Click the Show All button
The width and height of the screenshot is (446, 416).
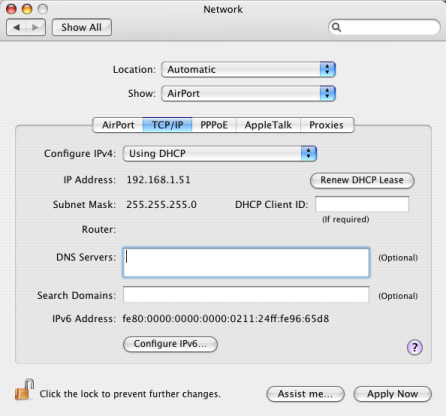(82, 27)
